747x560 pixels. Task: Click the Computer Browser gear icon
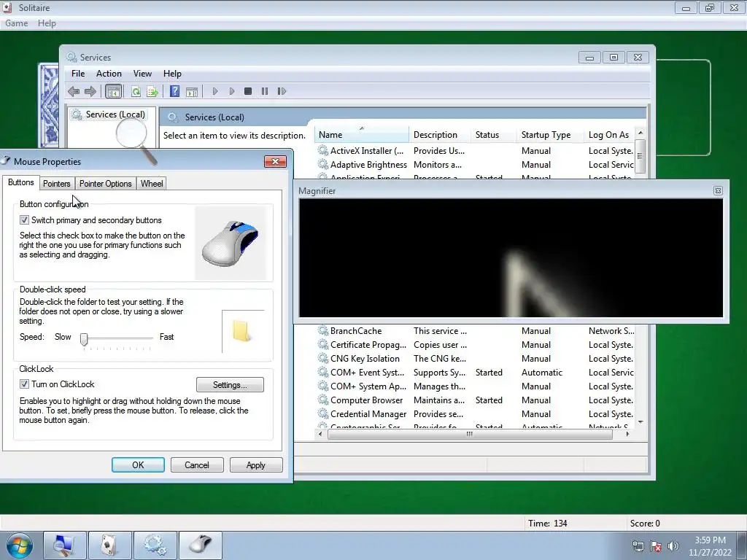click(x=323, y=400)
